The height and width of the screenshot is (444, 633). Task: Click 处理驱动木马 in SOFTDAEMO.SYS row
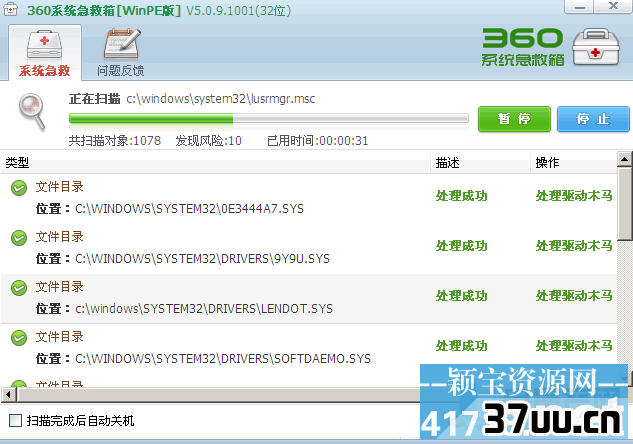tap(574, 346)
